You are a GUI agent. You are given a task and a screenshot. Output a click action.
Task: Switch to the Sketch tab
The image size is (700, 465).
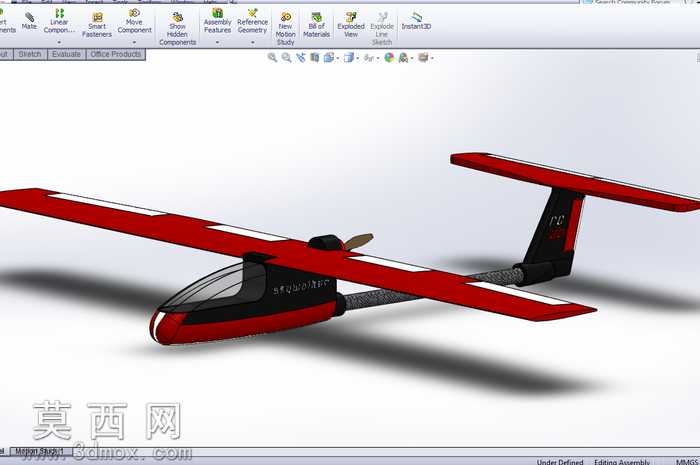point(29,54)
